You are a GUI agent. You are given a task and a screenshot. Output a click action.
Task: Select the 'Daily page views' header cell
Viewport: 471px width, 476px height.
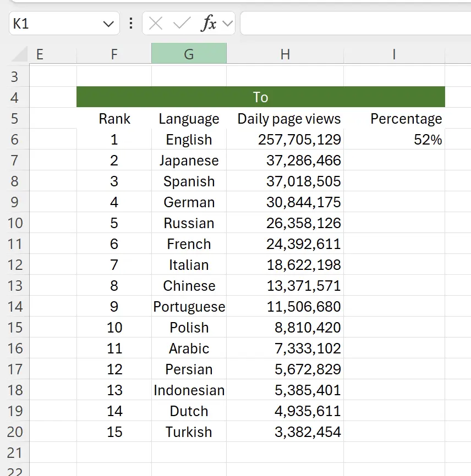[285, 119]
